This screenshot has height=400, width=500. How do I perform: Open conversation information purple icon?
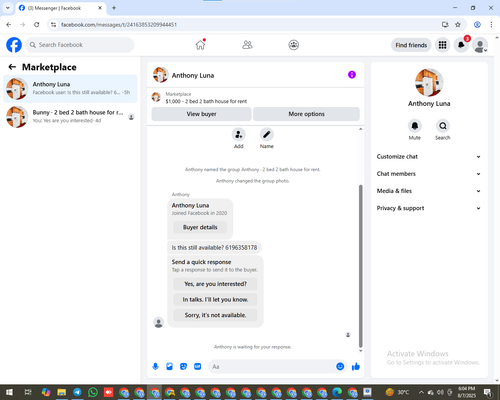(352, 75)
